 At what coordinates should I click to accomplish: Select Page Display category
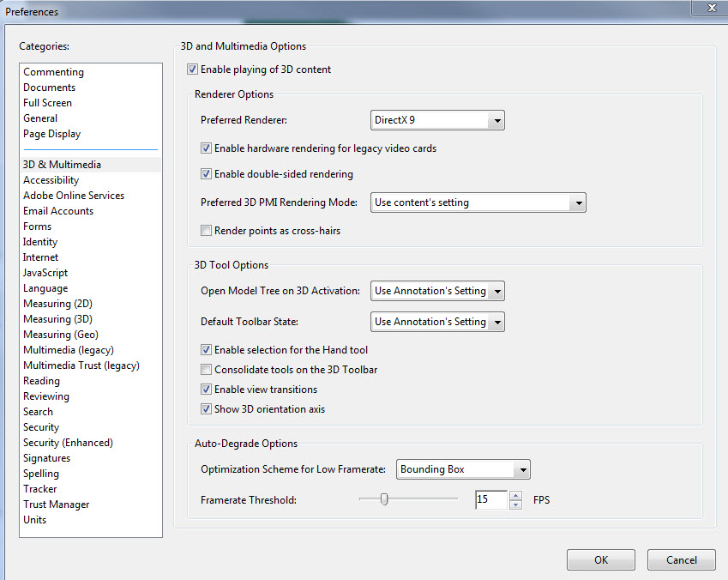pos(52,134)
